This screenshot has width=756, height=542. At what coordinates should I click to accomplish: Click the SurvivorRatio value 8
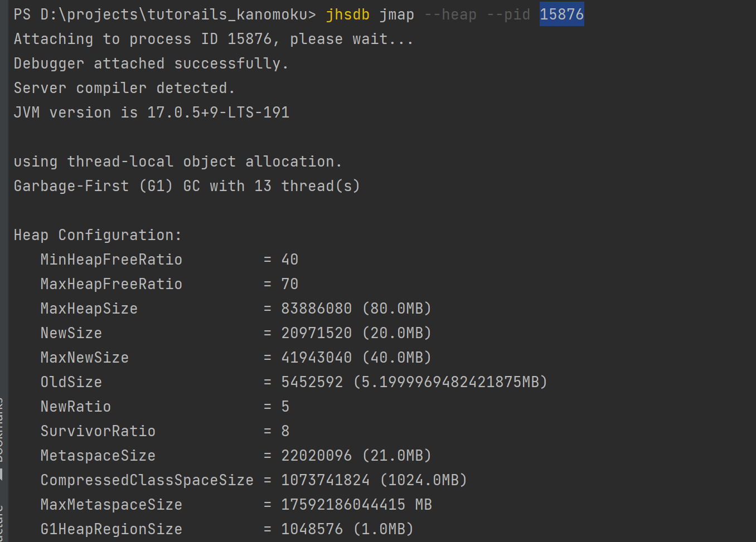coord(285,431)
